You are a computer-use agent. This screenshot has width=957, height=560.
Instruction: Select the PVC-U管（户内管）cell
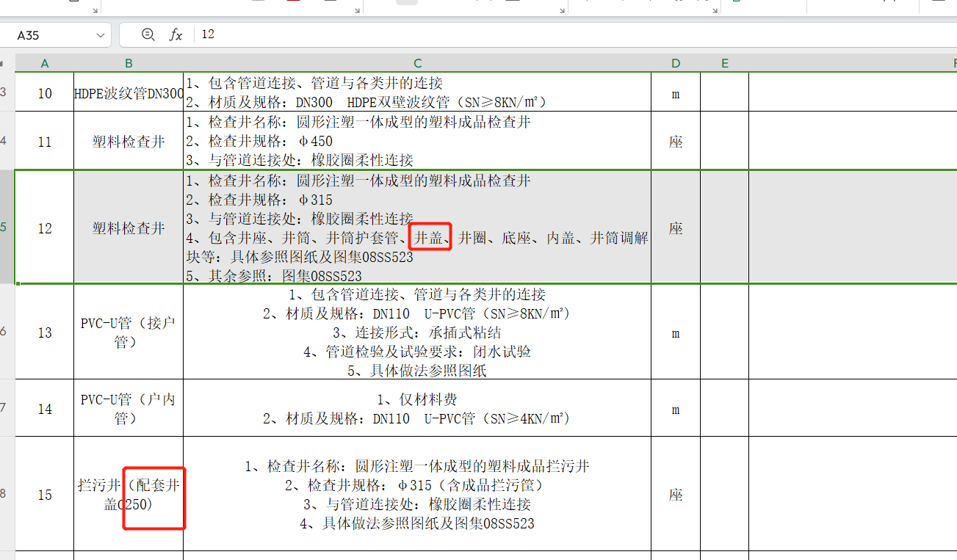tap(129, 409)
